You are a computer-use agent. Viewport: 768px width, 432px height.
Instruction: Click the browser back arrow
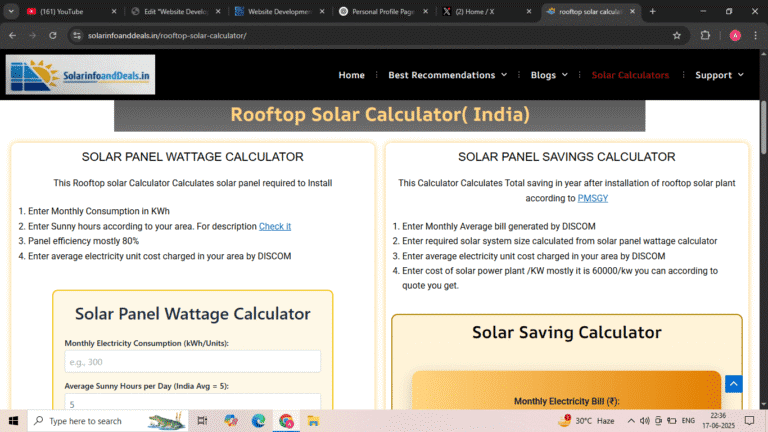click(x=12, y=35)
